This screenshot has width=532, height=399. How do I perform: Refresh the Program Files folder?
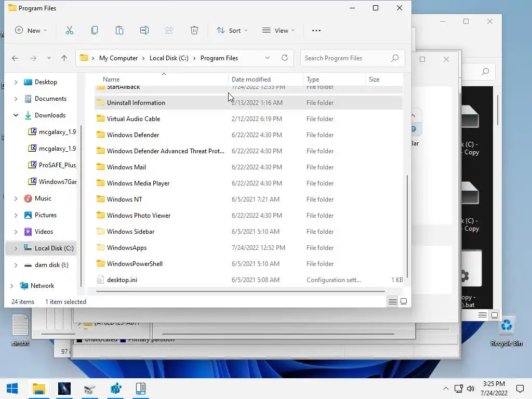click(285, 58)
